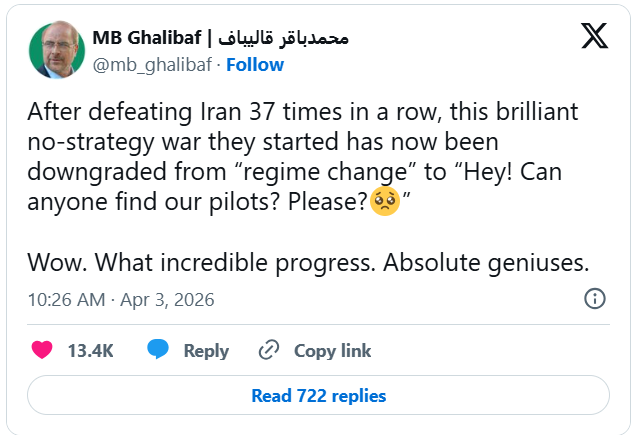
Task: Click the pleading face emoji in tweet
Action: 385,201
